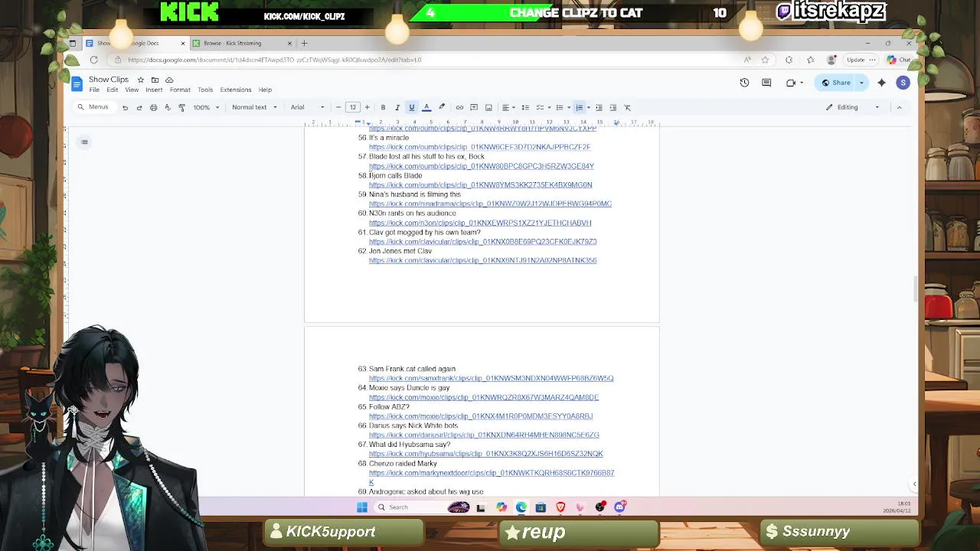Open the Bjorn calls Blade clip link
The height and width of the screenshot is (551, 980).
pyautogui.click(x=480, y=185)
